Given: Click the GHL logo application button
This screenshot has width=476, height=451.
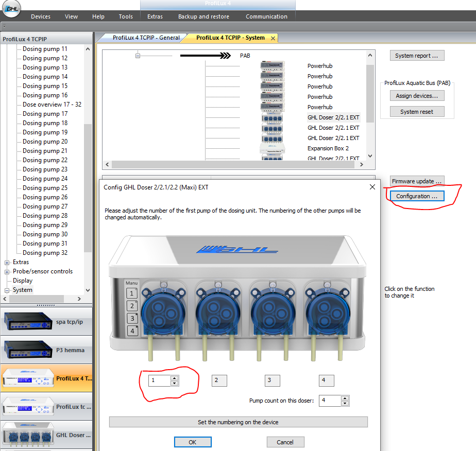Looking at the screenshot, I should pyautogui.click(x=11, y=8).
